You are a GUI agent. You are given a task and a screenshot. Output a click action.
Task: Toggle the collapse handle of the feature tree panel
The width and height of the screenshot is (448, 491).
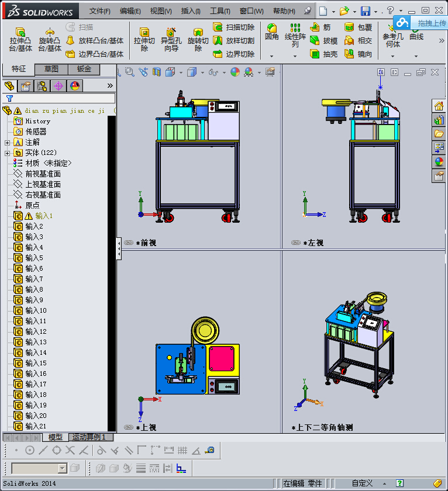click(119, 248)
